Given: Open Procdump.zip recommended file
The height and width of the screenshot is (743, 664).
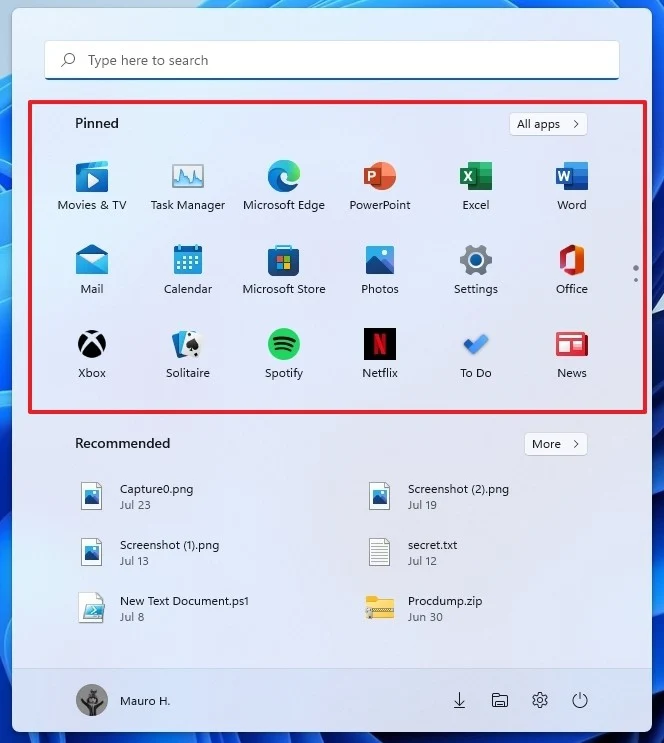Looking at the screenshot, I should click(424, 608).
